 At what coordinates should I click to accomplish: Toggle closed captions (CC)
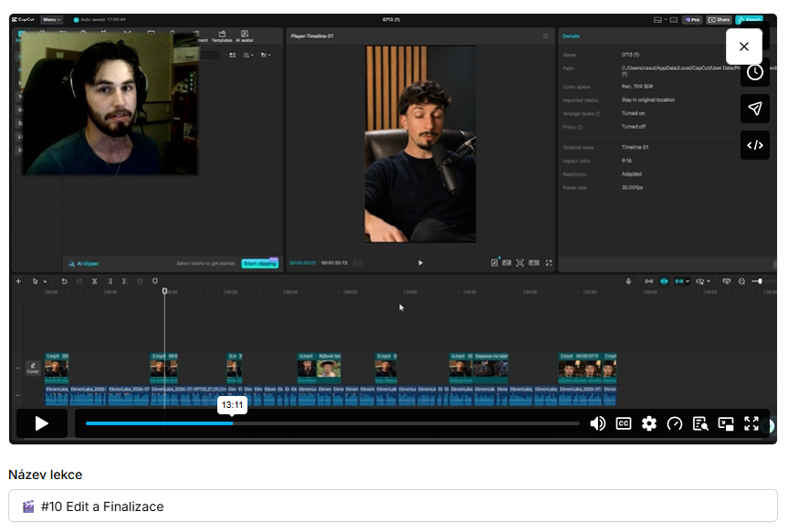tap(623, 423)
